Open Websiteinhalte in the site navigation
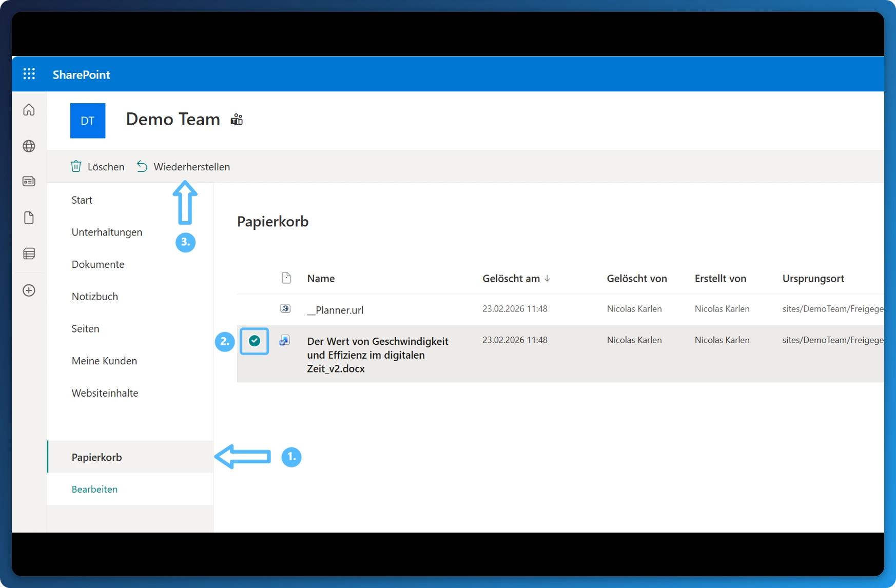The image size is (896, 588). (105, 393)
